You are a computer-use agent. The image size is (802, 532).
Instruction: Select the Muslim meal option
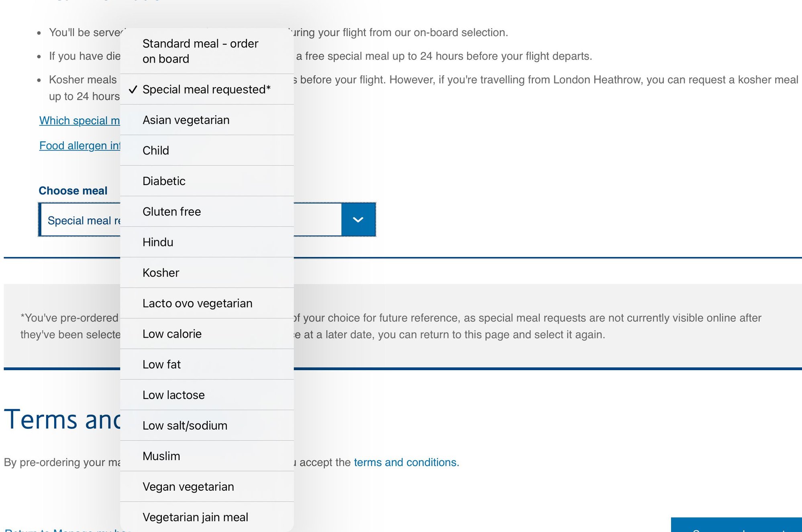[x=161, y=456]
